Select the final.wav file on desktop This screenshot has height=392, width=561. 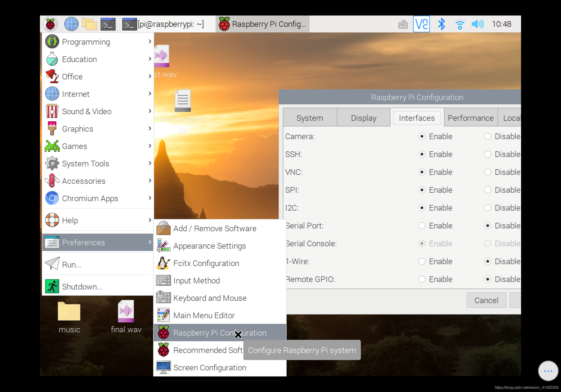pos(126,317)
